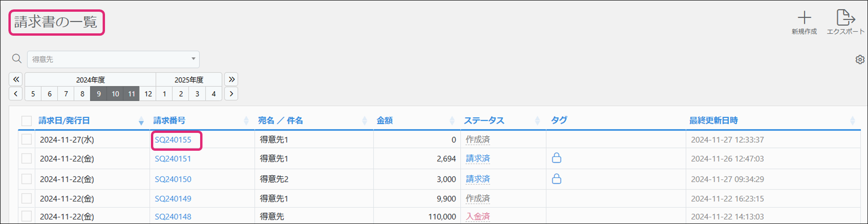Check the box for invoice SQ240155

(x=27, y=139)
